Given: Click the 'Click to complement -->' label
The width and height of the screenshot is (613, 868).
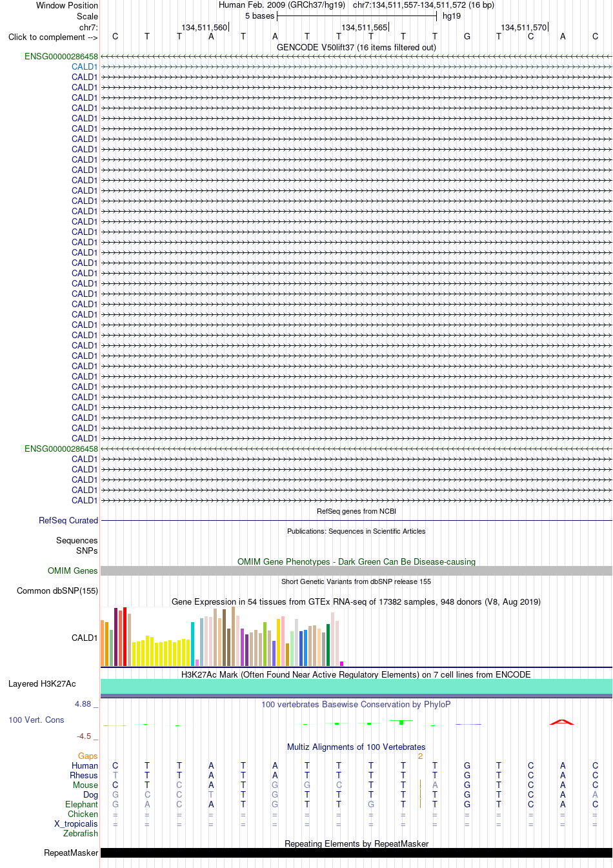Looking at the screenshot, I should click(x=53, y=37).
